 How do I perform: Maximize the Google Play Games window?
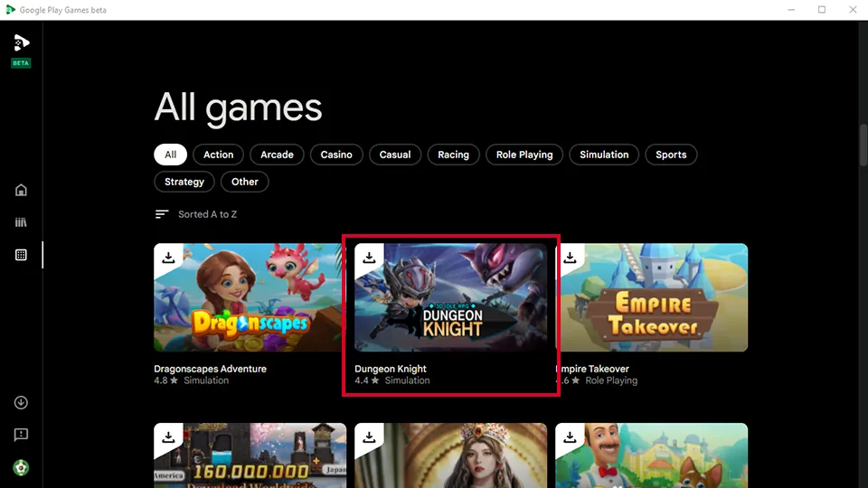pyautogui.click(x=822, y=10)
